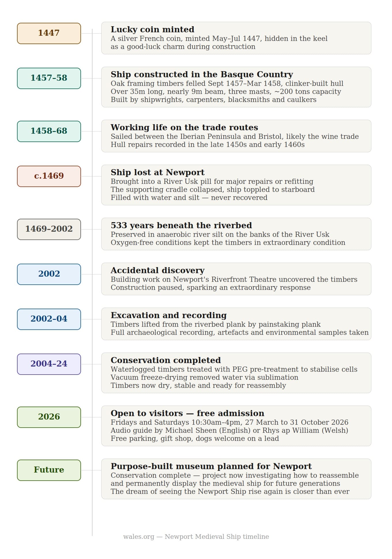This screenshot has width=392, height=559.
Task: Click the Ship constructed in the Basque Country heading
Action: pyautogui.click(x=202, y=74)
